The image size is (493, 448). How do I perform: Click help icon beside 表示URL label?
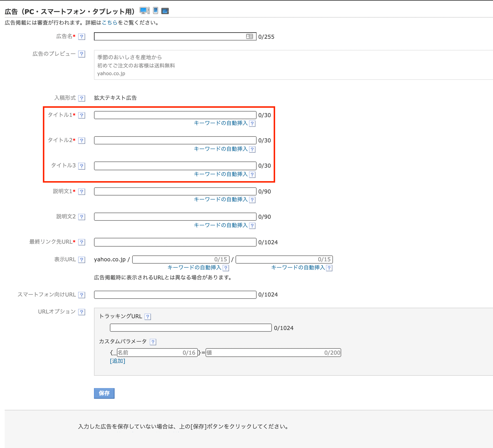point(82,260)
